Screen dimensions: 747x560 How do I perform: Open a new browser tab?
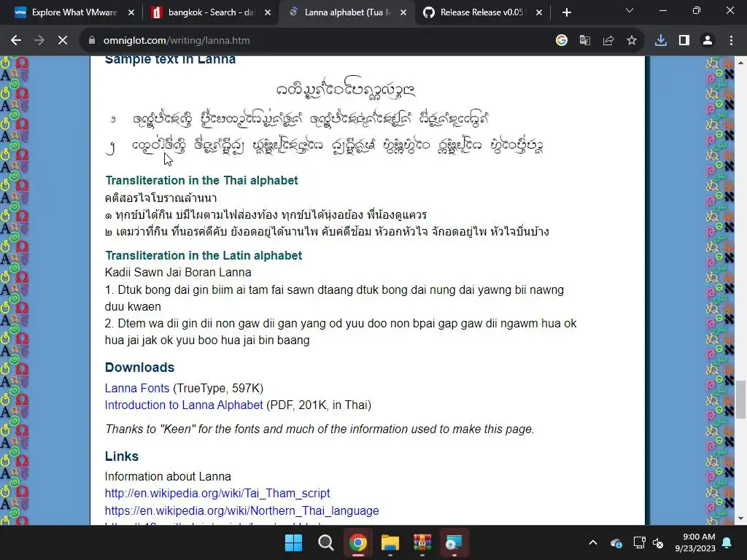[566, 12]
